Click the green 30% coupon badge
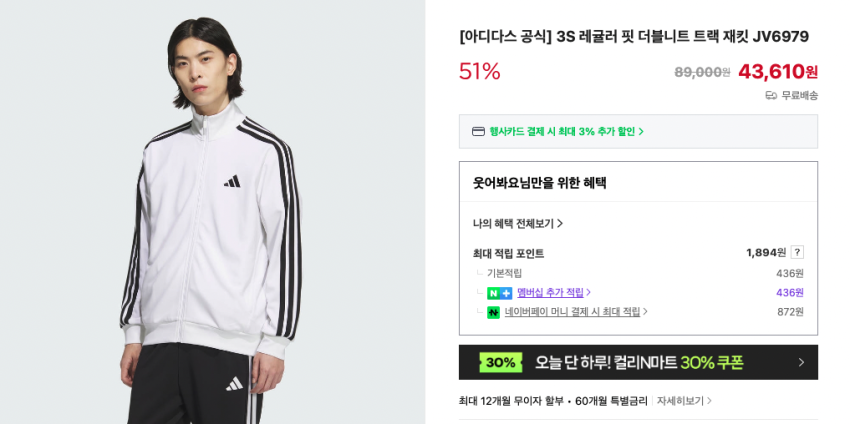Image resolution: width=850 pixels, height=424 pixels. click(500, 362)
